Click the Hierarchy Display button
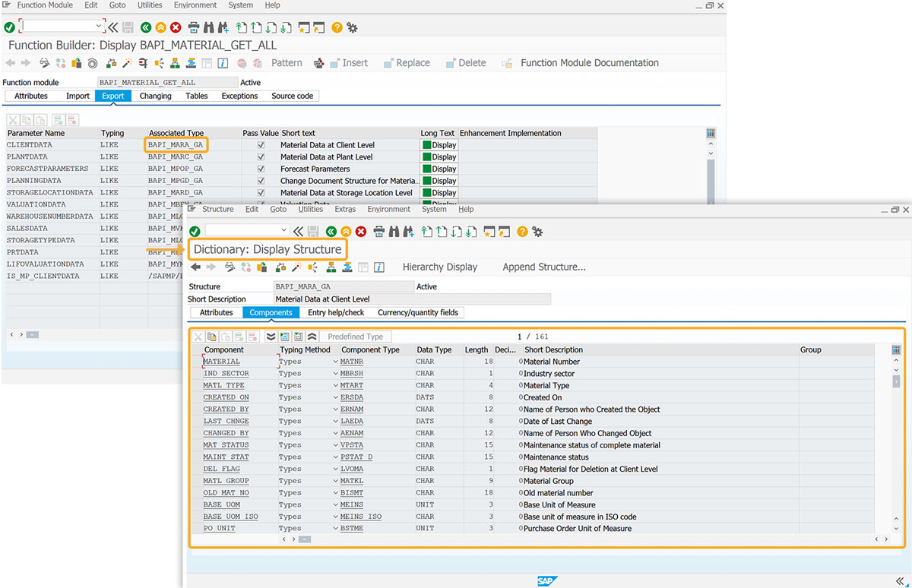The width and height of the screenshot is (912, 588). [440, 267]
